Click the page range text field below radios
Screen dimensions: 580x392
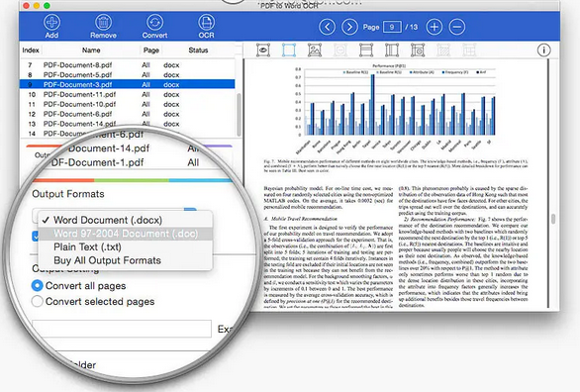click(x=122, y=329)
